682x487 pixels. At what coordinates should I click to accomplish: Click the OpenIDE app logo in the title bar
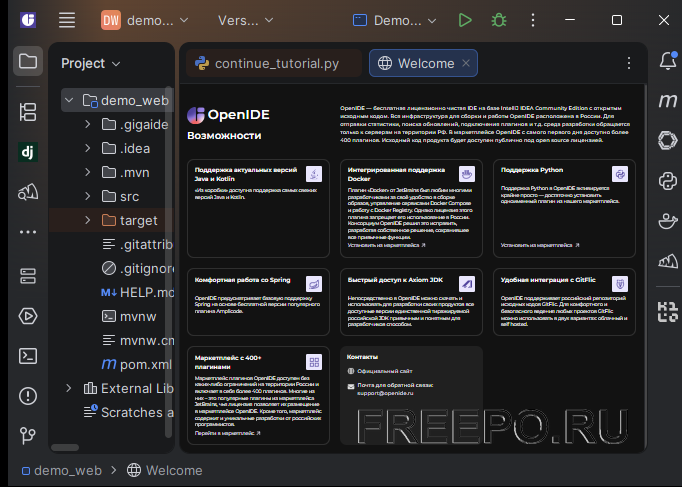click(x=28, y=20)
